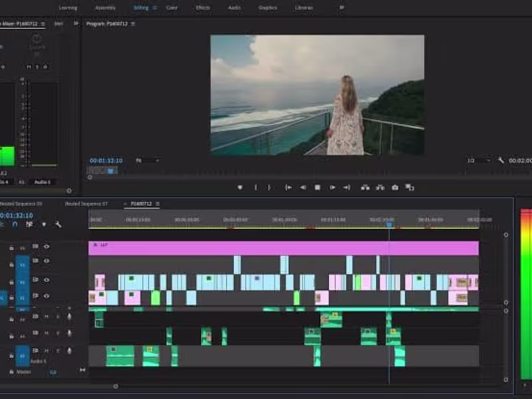Click Program monitor zoom scroll handle

[90, 177]
